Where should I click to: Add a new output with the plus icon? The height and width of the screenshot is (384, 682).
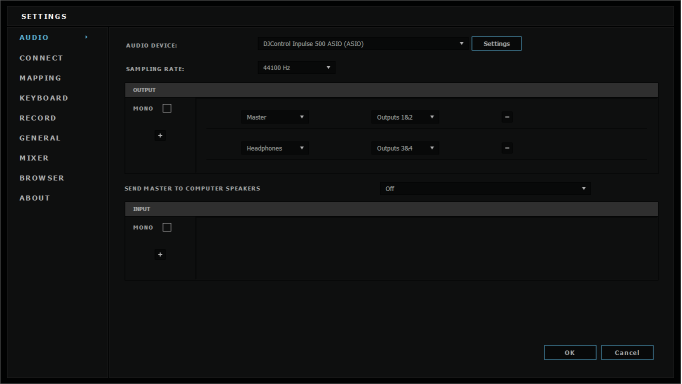pyautogui.click(x=160, y=136)
